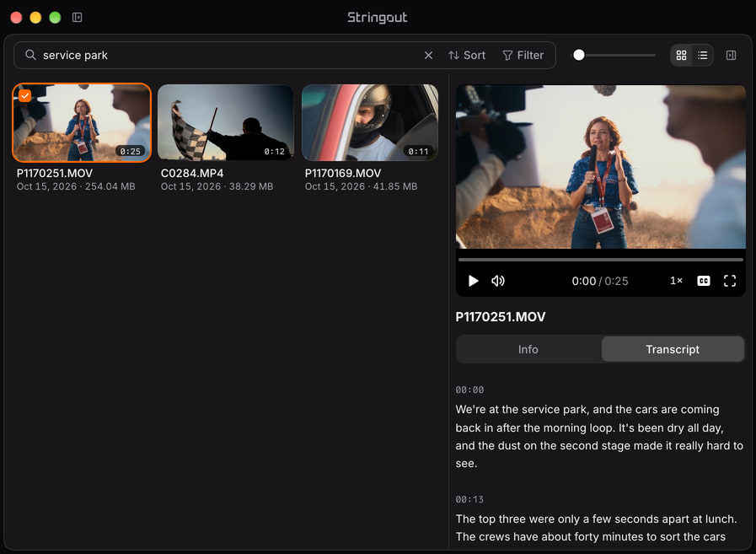Click the transcript line 'The top three were only'
Viewport: 756px width, 554px height.
click(596, 519)
